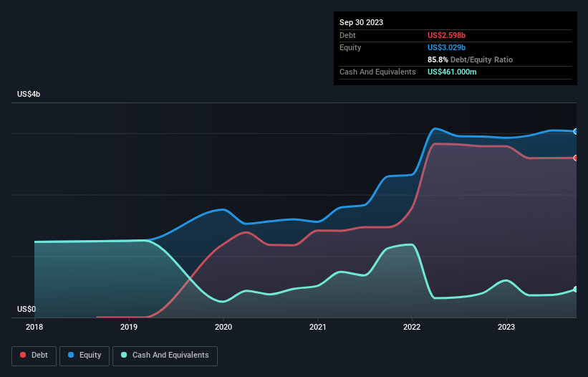The width and height of the screenshot is (588, 377).
Task: Click the 85.8% Debt/Equity Ratio text
Action: tap(470, 59)
